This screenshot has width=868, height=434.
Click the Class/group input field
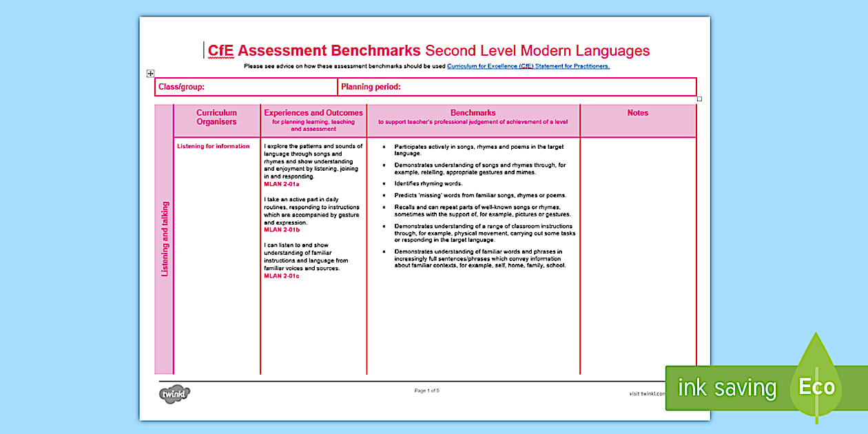click(x=262, y=86)
